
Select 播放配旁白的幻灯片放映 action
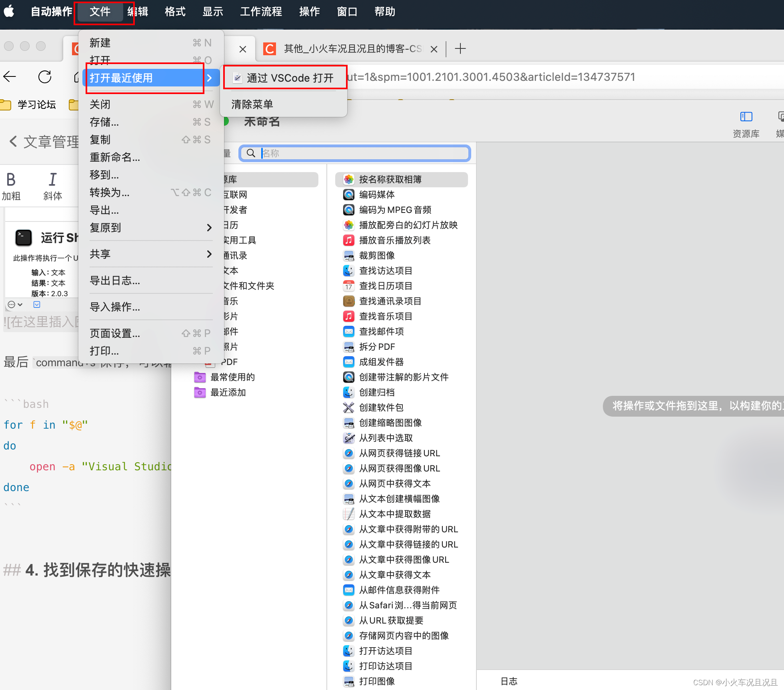pos(401,225)
